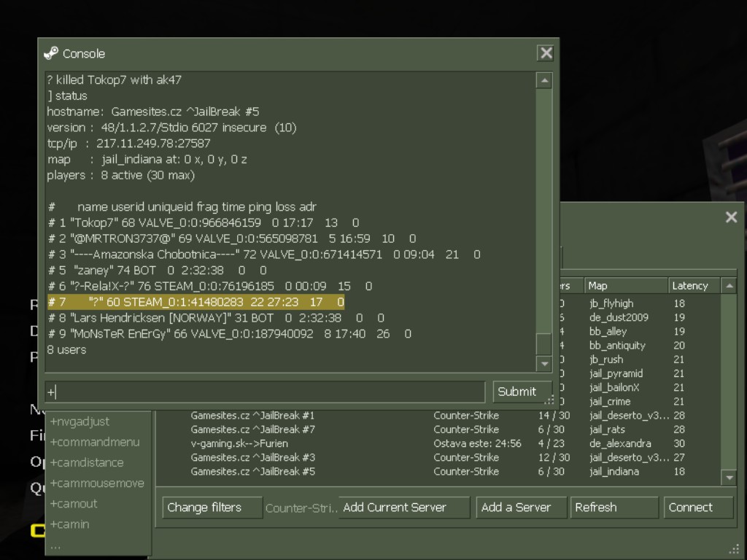The image size is (747, 560).
Task: Sort server list by Map column
Action: coord(625,286)
